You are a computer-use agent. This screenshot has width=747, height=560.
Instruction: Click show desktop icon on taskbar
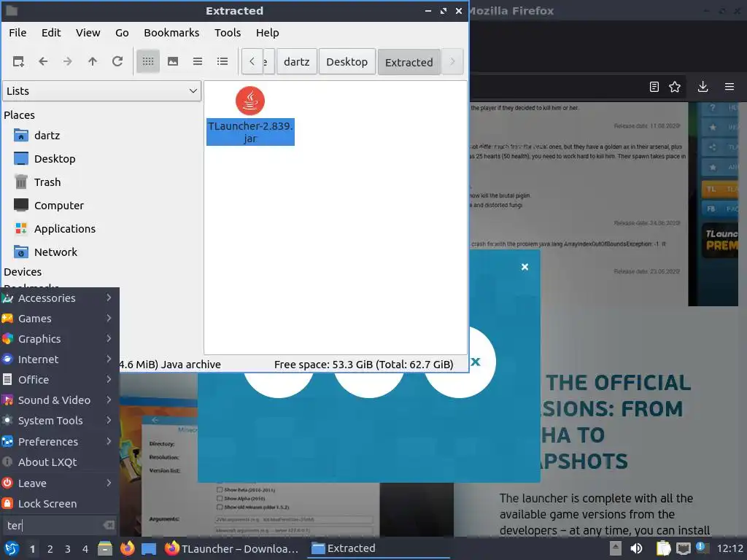click(149, 548)
